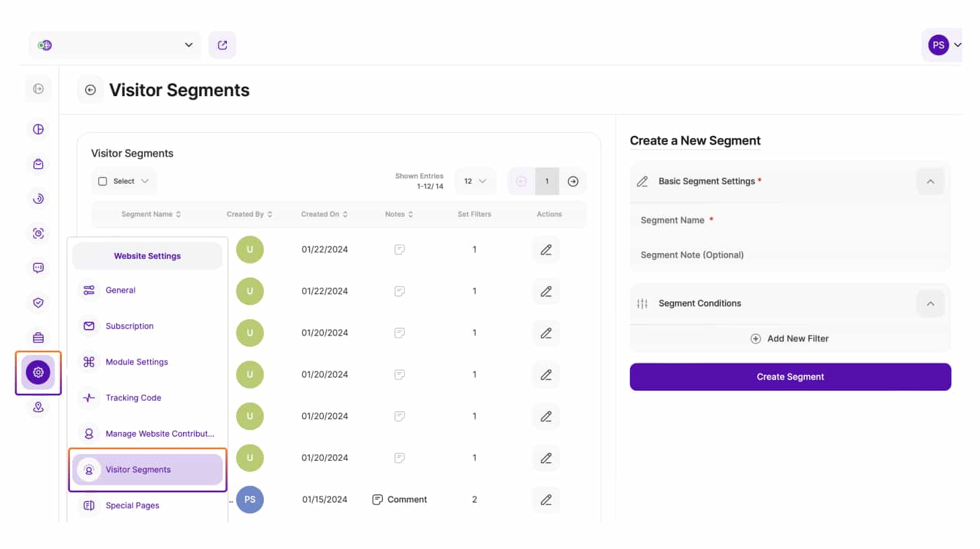Open Module Settings from the menu

(137, 362)
